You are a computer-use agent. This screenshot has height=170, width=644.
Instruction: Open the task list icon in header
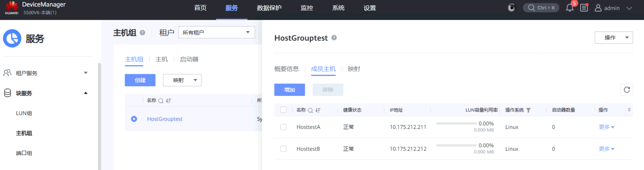584,8
